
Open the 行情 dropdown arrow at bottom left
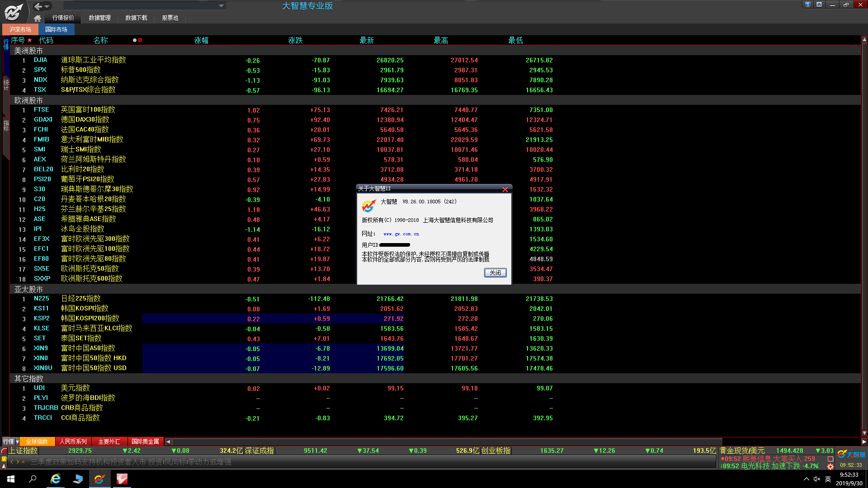coord(17,442)
